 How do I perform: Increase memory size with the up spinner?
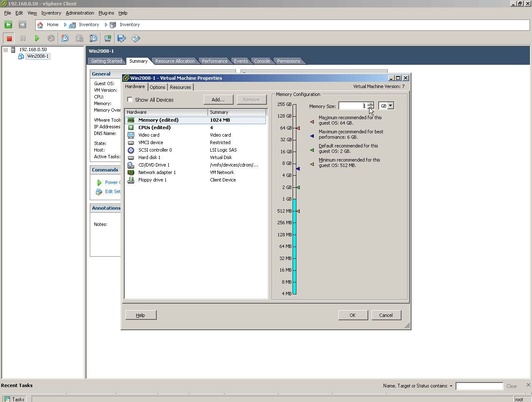tap(371, 104)
